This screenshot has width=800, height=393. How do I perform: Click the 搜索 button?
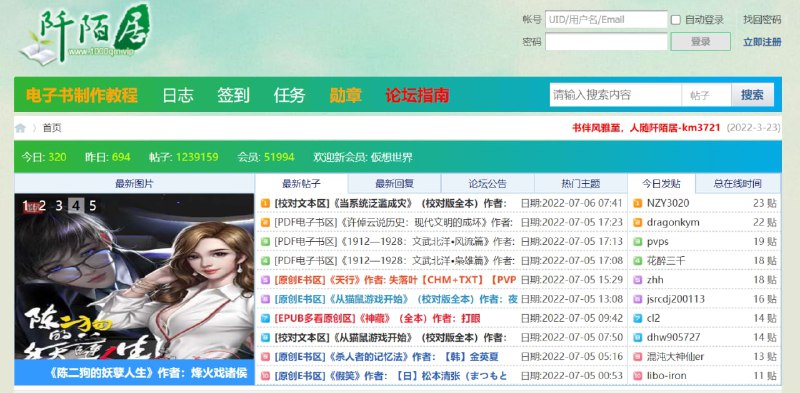753,95
